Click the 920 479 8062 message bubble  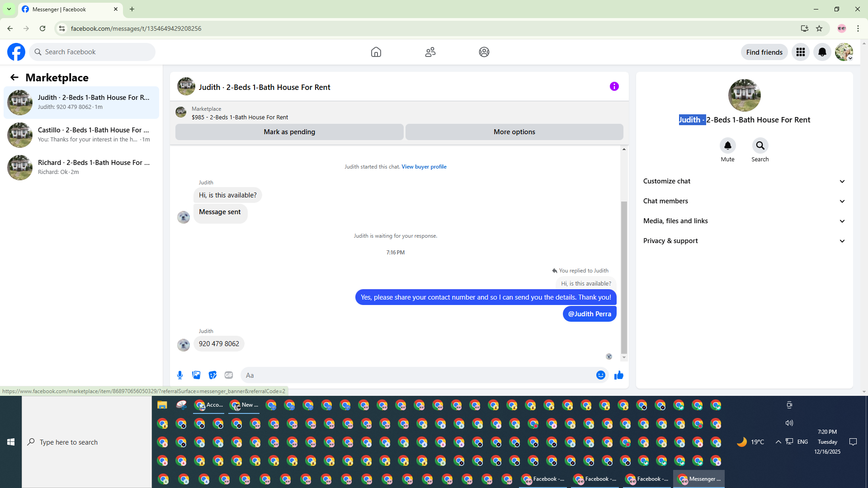(219, 344)
